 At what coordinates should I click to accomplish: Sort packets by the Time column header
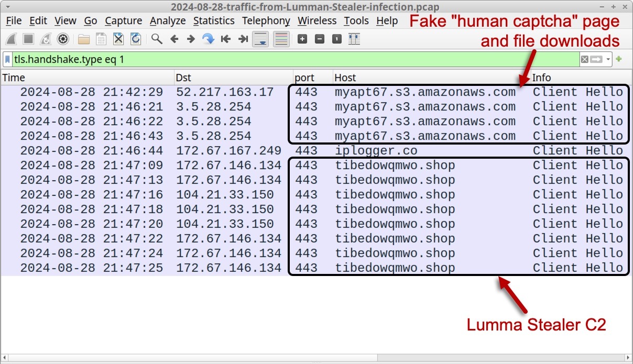click(x=88, y=78)
